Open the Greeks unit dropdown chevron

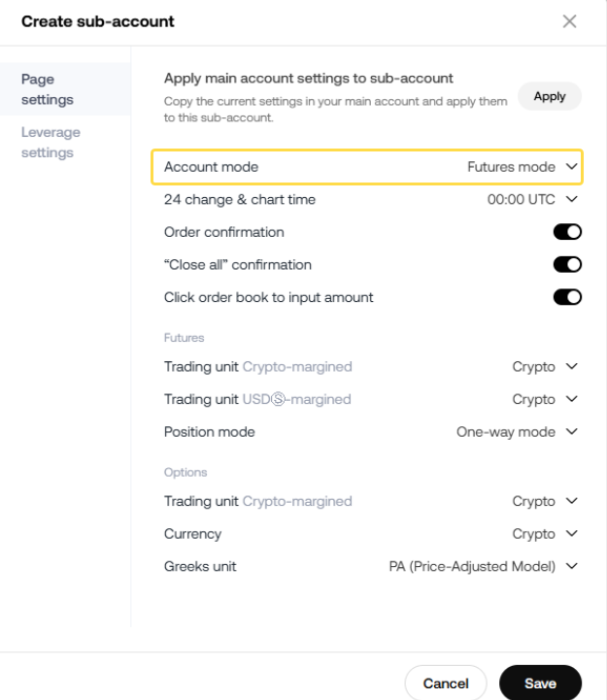pos(571,566)
